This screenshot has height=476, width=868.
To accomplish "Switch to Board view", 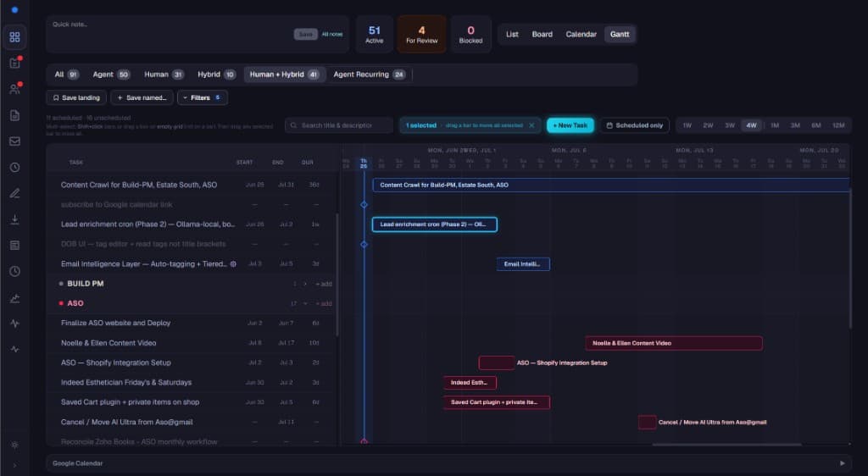I will pyautogui.click(x=542, y=34).
